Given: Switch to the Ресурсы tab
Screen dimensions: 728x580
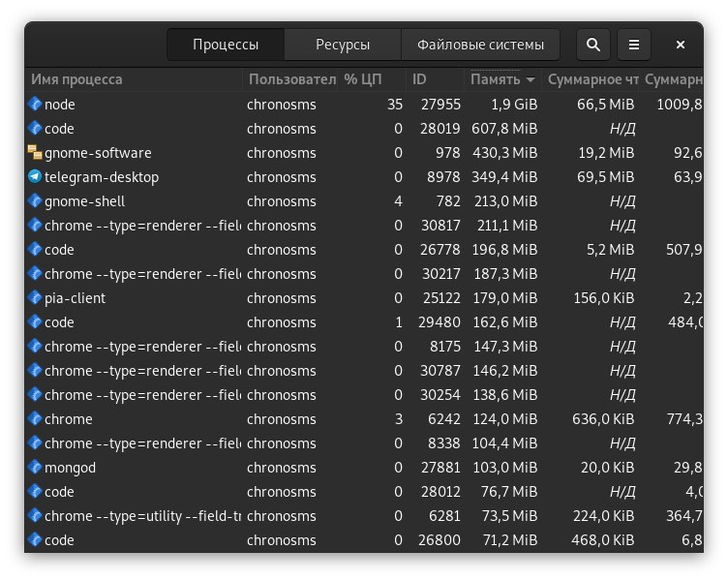Looking at the screenshot, I should point(343,45).
